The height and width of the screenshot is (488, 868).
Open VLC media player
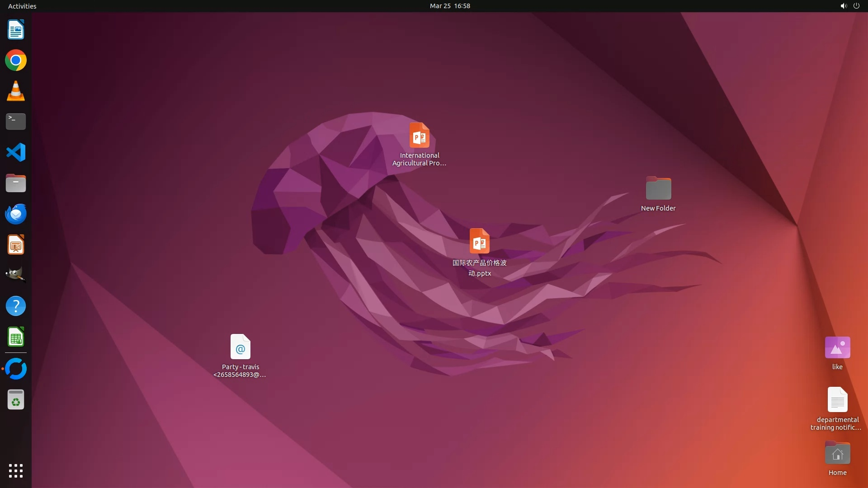coord(16,91)
